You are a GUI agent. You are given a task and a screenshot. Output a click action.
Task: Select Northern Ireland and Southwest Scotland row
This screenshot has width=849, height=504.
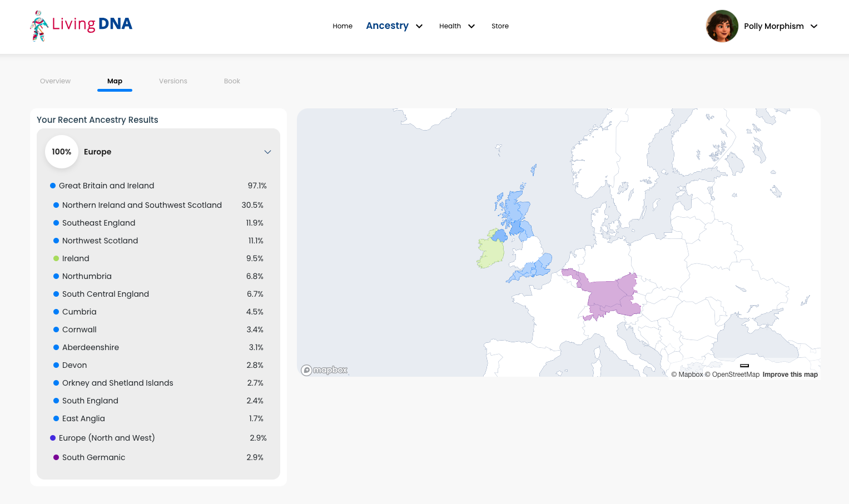pos(158,205)
